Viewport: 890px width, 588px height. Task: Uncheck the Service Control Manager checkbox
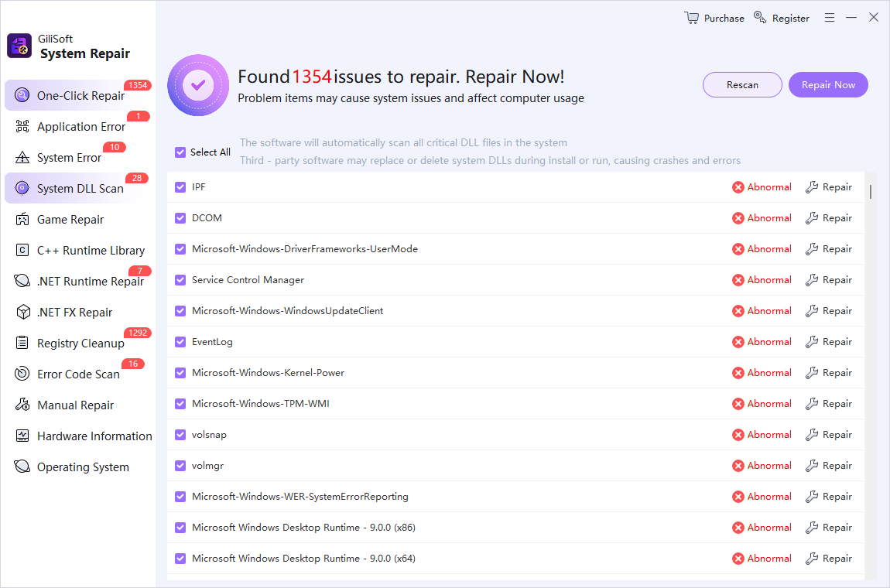click(x=180, y=280)
